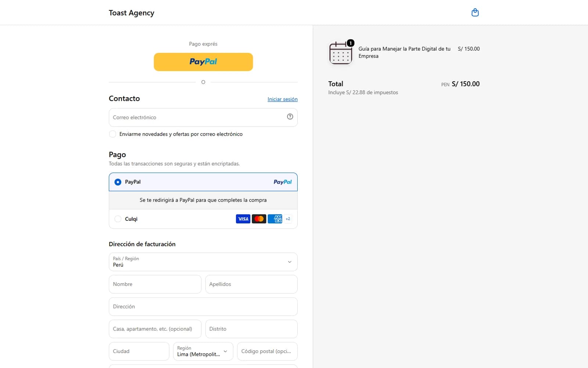588x368 pixels.
Task: Open the Región Lima dropdown
Action: pos(203,351)
